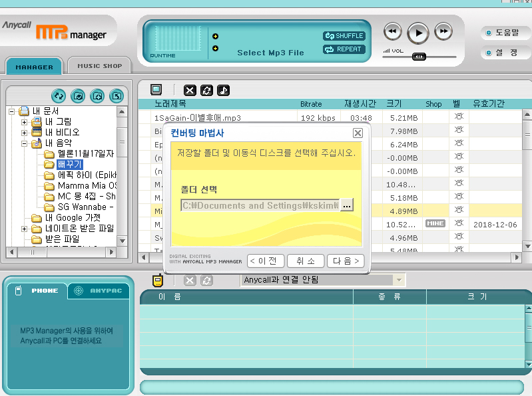Click the disabled X icon in phone toolbar
The width and height of the screenshot is (532, 396).
coord(190,281)
